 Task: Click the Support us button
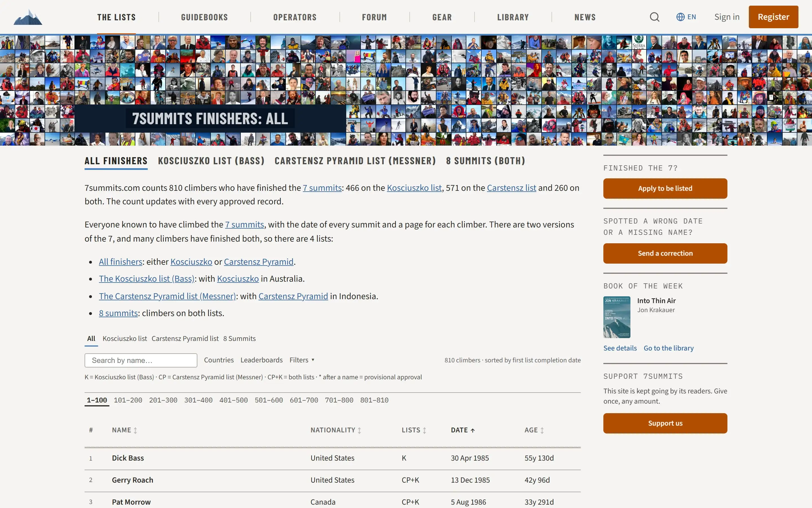[x=665, y=423]
